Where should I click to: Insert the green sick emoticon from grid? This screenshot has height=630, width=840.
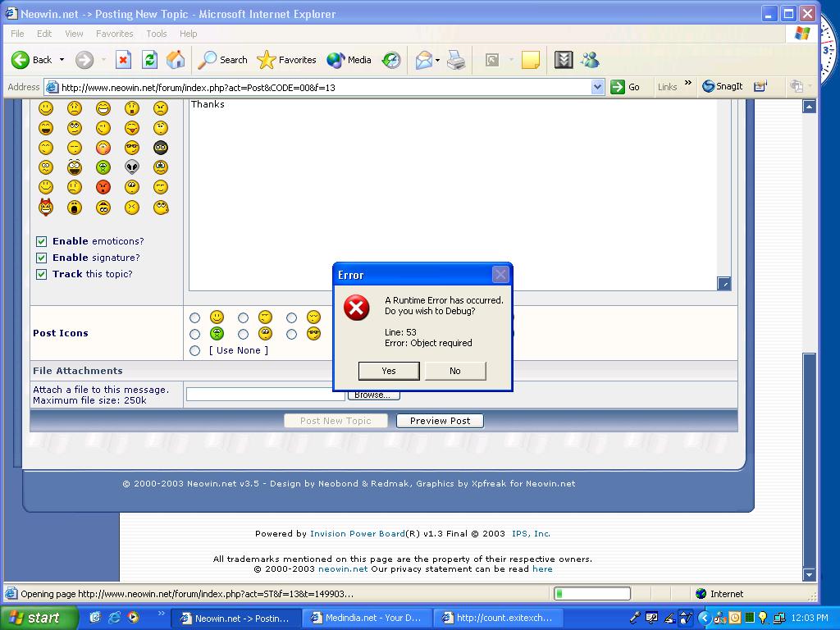pos(103,167)
